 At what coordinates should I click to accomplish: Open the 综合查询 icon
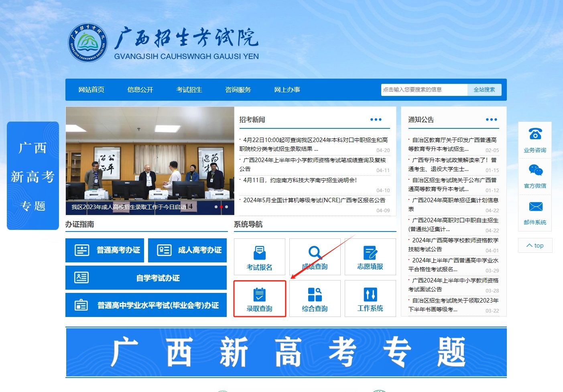point(315,294)
